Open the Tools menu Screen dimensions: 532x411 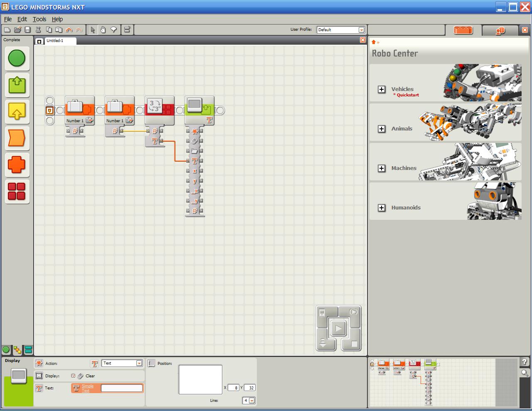[39, 19]
